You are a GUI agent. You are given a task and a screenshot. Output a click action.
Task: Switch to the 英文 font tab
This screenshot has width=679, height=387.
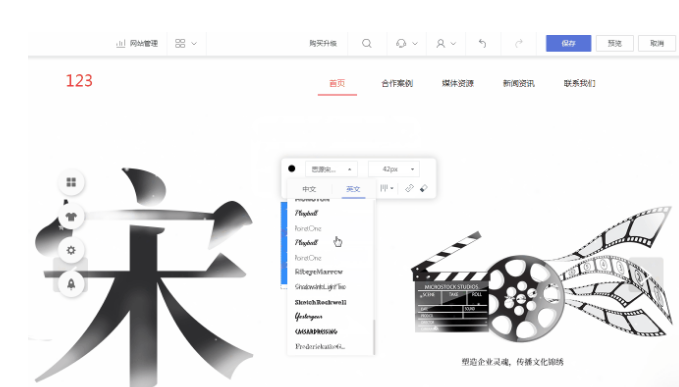353,189
